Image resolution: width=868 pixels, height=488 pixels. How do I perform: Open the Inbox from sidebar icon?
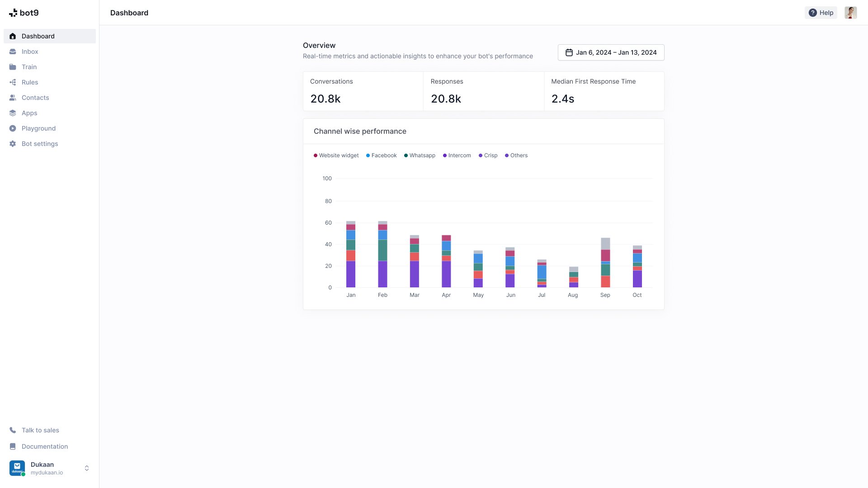[x=13, y=52]
